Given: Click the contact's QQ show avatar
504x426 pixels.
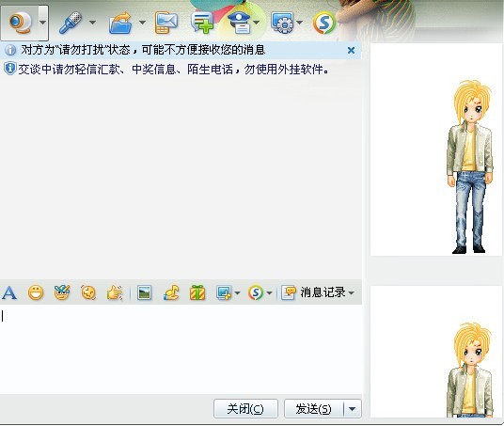Looking at the screenshot, I should pyautogui.click(x=470, y=167).
